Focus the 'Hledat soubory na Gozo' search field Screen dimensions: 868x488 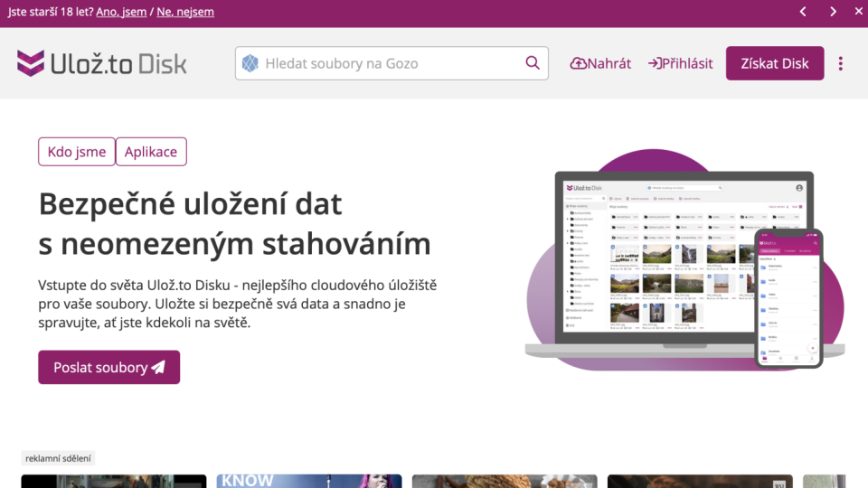point(392,63)
